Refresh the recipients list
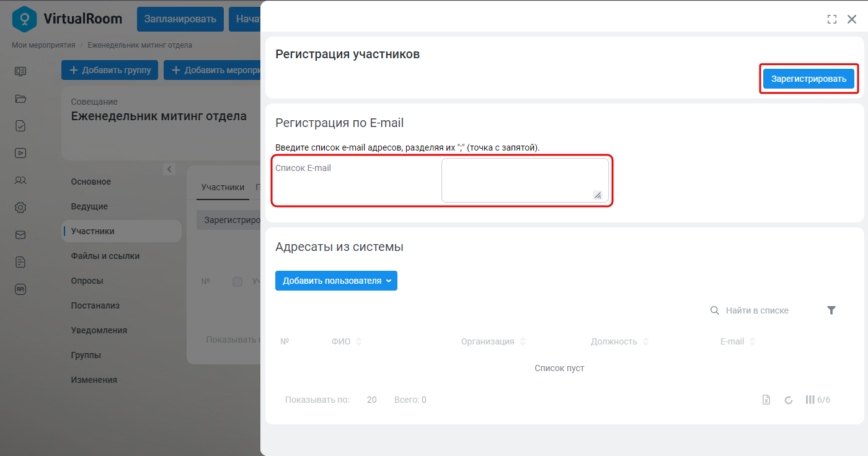The image size is (868, 456). coord(789,400)
